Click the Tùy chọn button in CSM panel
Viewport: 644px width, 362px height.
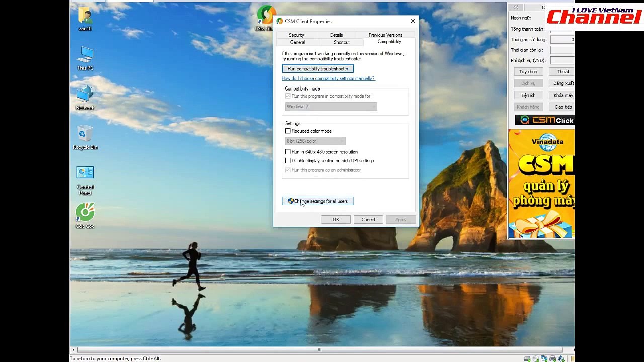click(x=528, y=72)
